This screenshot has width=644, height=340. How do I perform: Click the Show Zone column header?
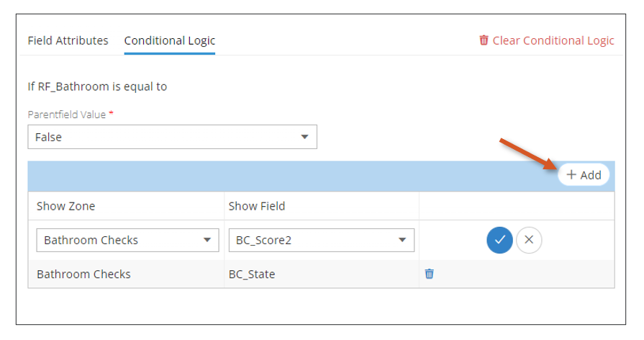point(65,206)
